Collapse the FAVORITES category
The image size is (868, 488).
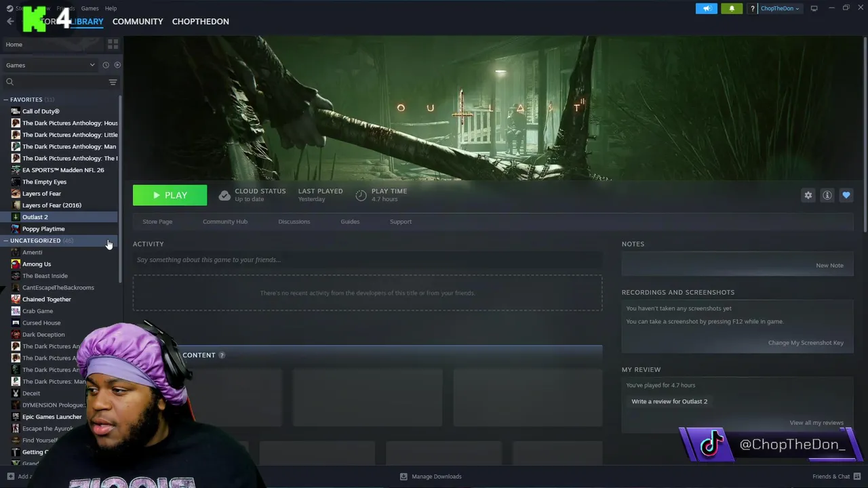click(6, 100)
